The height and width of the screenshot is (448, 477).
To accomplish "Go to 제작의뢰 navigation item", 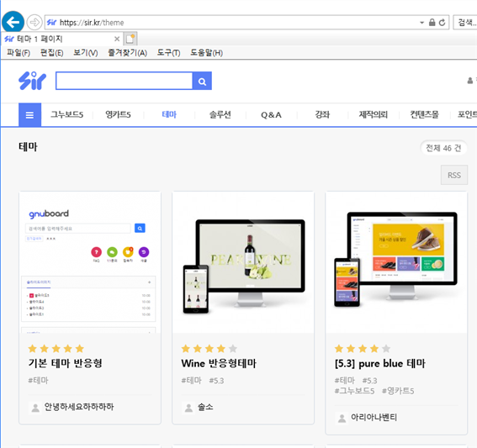I will coord(374,115).
